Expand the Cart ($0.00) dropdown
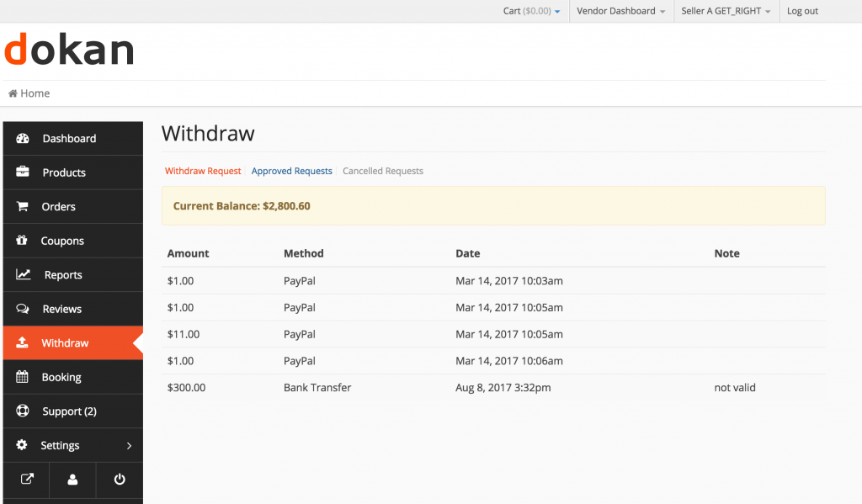The image size is (862, 504). tap(531, 11)
